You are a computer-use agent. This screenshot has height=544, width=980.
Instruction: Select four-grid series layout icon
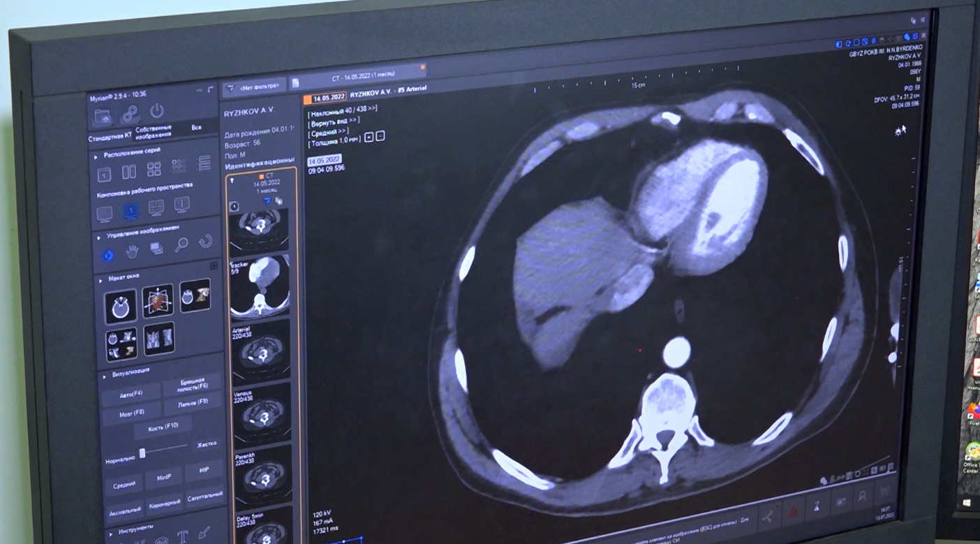pos(154,169)
